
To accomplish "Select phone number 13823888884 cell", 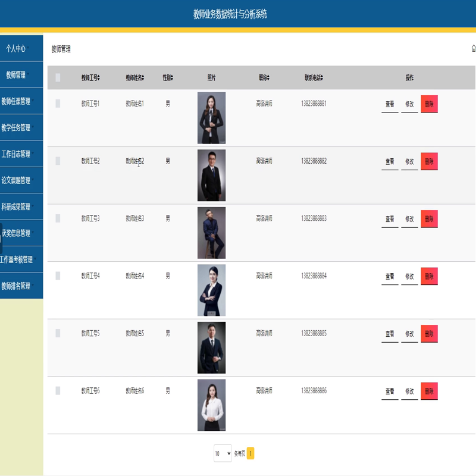I will click(x=314, y=275).
